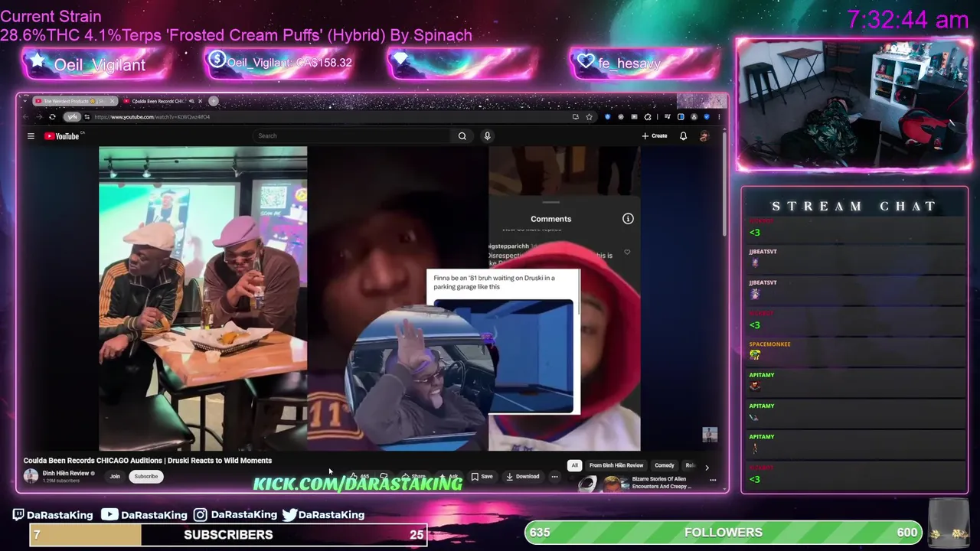Open the browser three-dot menu

(718, 117)
